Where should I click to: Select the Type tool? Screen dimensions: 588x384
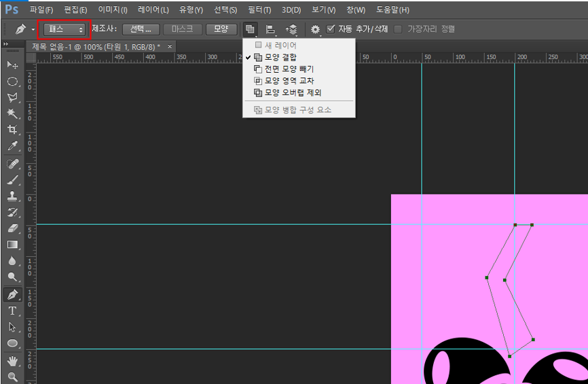(x=12, y=311)
